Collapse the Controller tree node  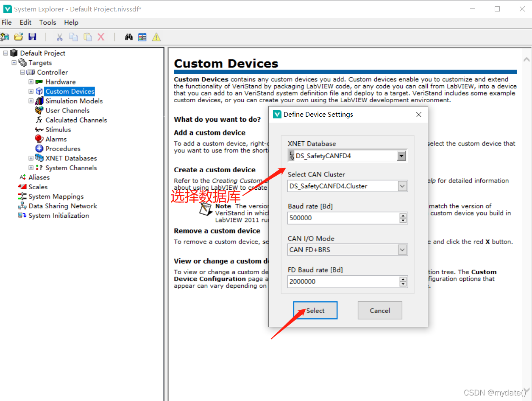(x=22, y=72)
